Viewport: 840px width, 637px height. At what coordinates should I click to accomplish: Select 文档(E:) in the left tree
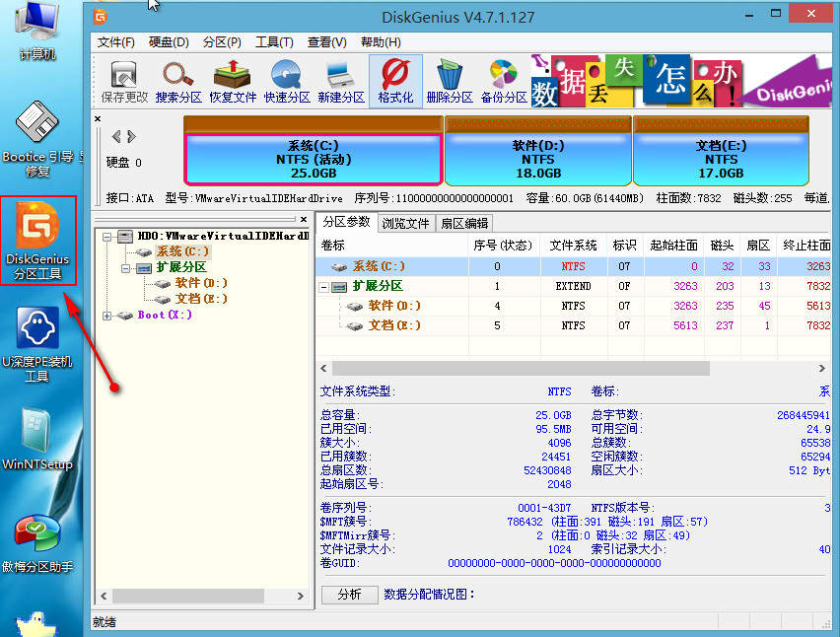(x=201, y=299)
